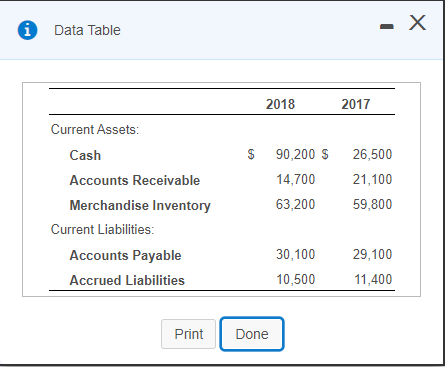Select the 30,100 payable value
The image size is (445, 367).
pyautogui.click(x=295, y=254)
